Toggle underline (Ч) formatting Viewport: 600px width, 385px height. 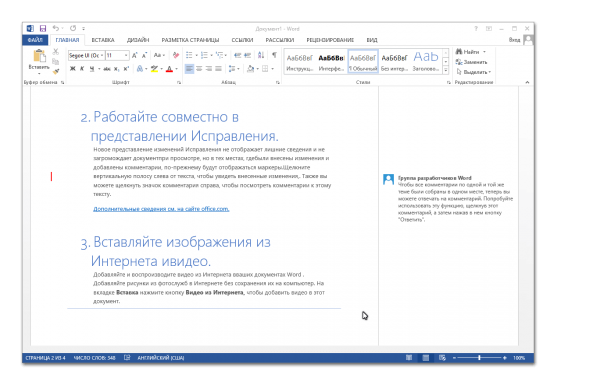(x=92, y=69)
